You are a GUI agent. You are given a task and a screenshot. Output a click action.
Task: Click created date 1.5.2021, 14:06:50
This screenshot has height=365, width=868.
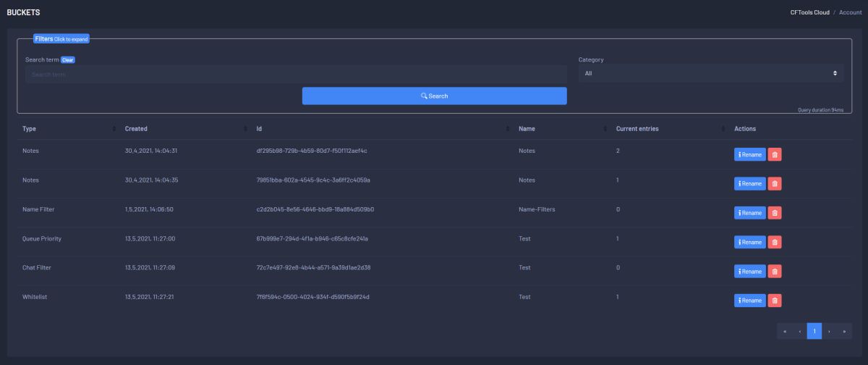pyautogui.click(x=149, y=209)
